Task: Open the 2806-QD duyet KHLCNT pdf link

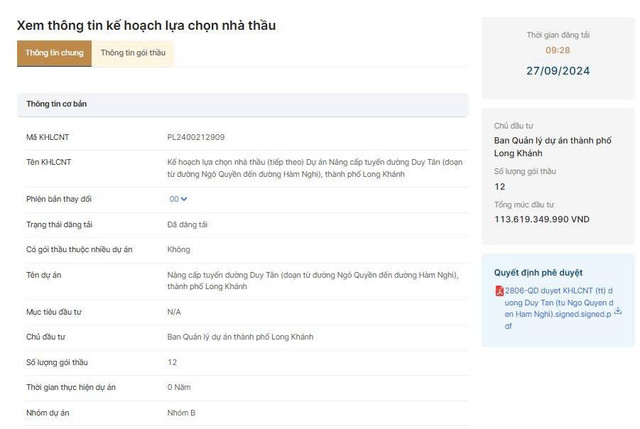Action: (x=559, y=308)
